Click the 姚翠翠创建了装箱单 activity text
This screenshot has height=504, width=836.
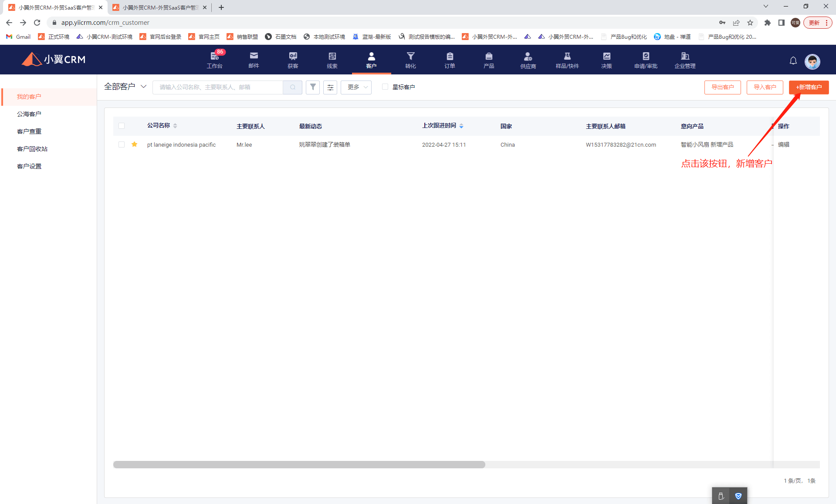coord(325,144)
